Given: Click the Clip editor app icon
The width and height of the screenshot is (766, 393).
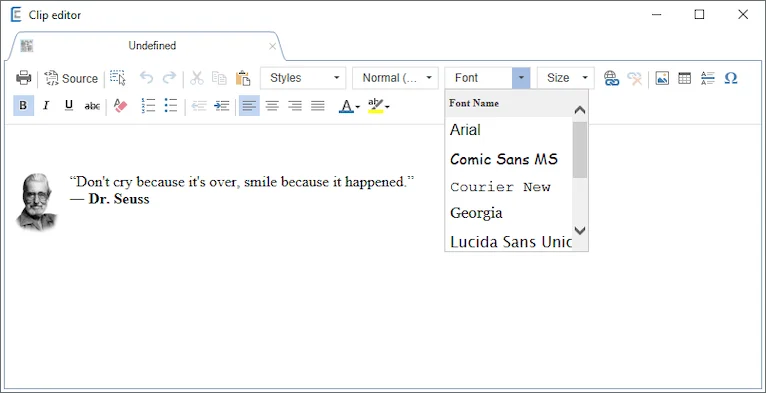Looking at the screenshot, I should tap(16, 15).
